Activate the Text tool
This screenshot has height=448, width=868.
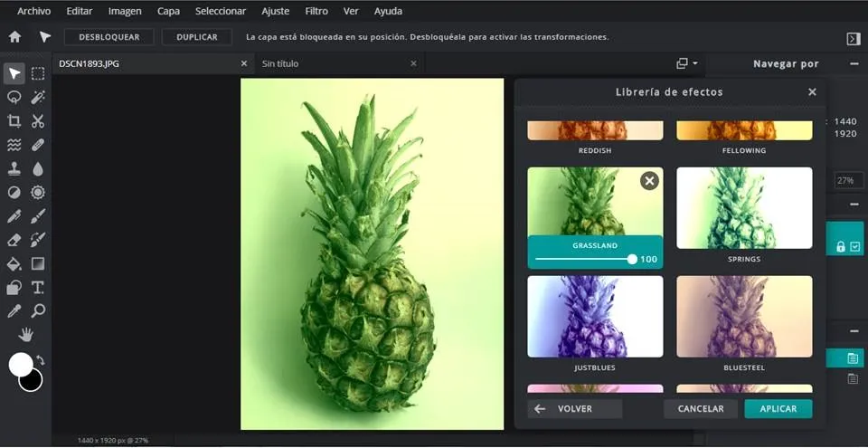(38, 288)
